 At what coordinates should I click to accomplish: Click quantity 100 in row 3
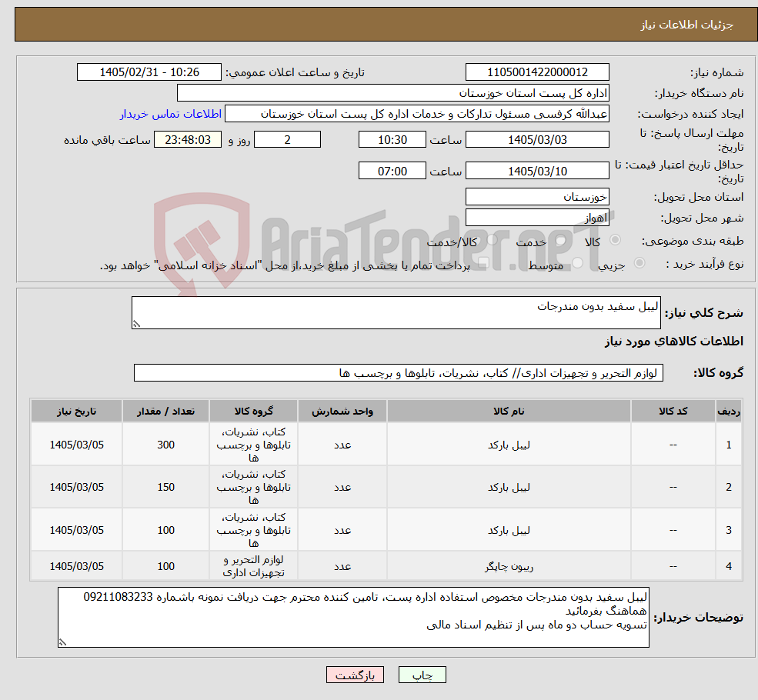(165, 530)
